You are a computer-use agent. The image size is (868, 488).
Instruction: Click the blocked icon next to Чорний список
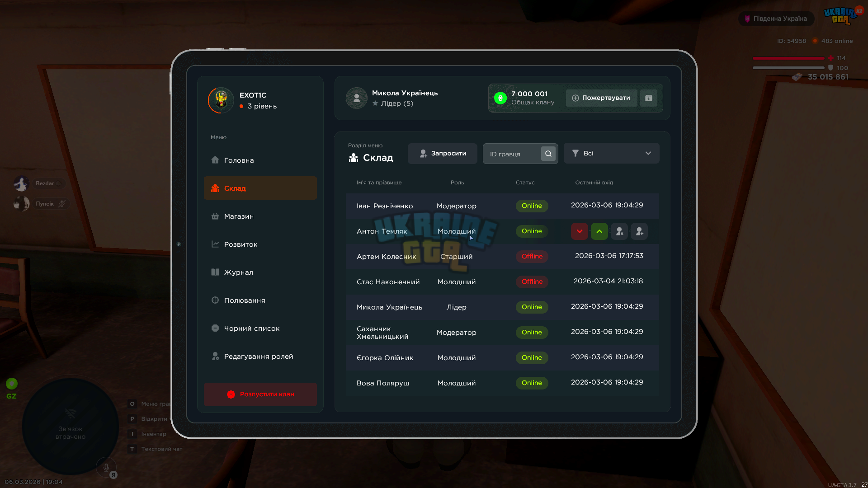215,328
